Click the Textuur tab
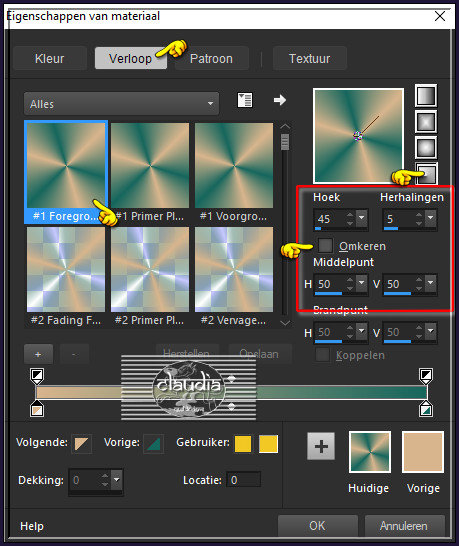The height and width of the screenshot is (546, 459). click(310, 58)
